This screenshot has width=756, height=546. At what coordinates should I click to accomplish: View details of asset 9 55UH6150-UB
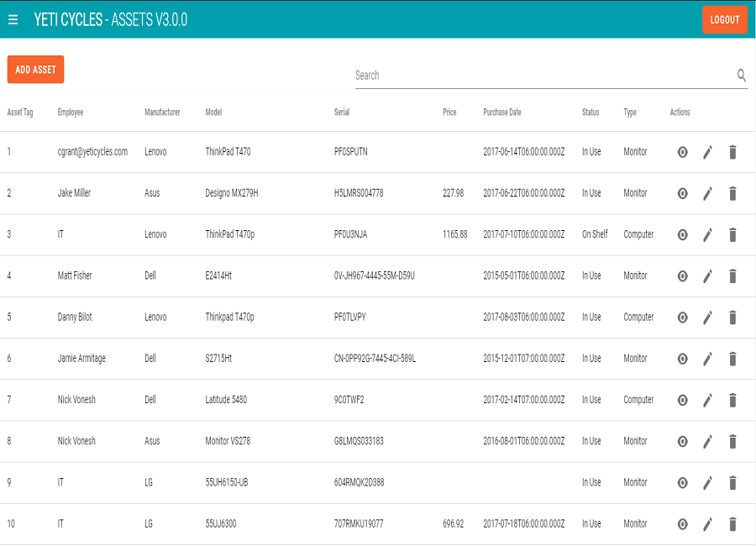pos(682,483)
